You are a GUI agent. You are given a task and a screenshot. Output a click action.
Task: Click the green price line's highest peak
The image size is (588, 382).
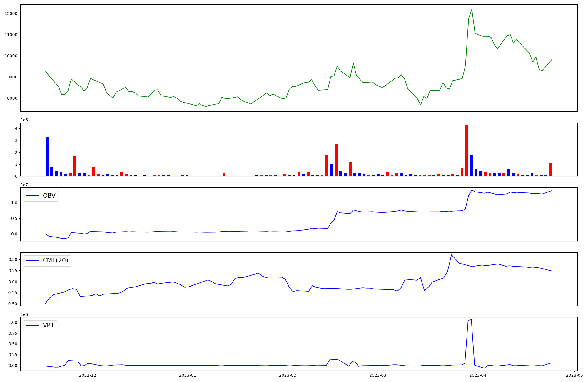pyautogui.click(x=472, y=10)
